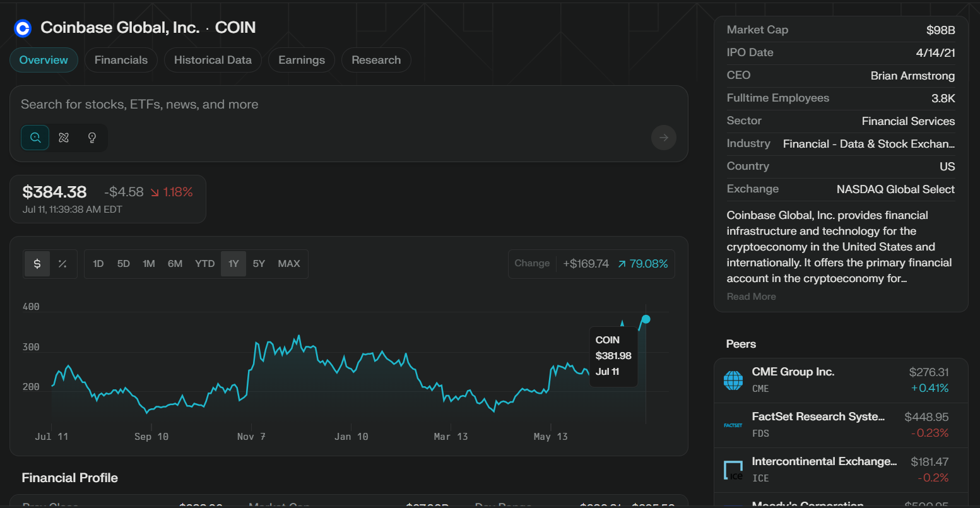The width and height of the screenshot is (980, 508).
Task: Open Intercontinental Exchange peer entry
Action: [x=841, y=470]
